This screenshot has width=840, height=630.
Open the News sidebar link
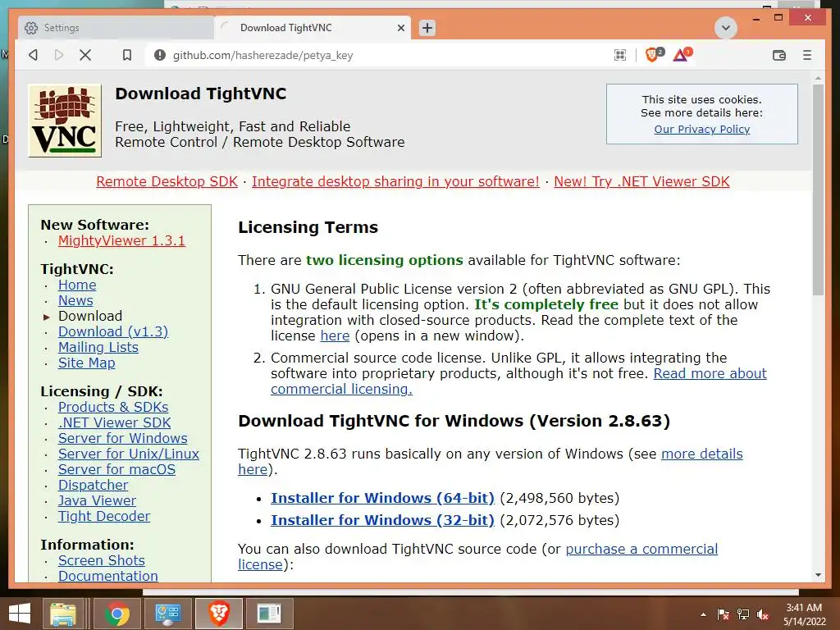[x=75, y=300]
